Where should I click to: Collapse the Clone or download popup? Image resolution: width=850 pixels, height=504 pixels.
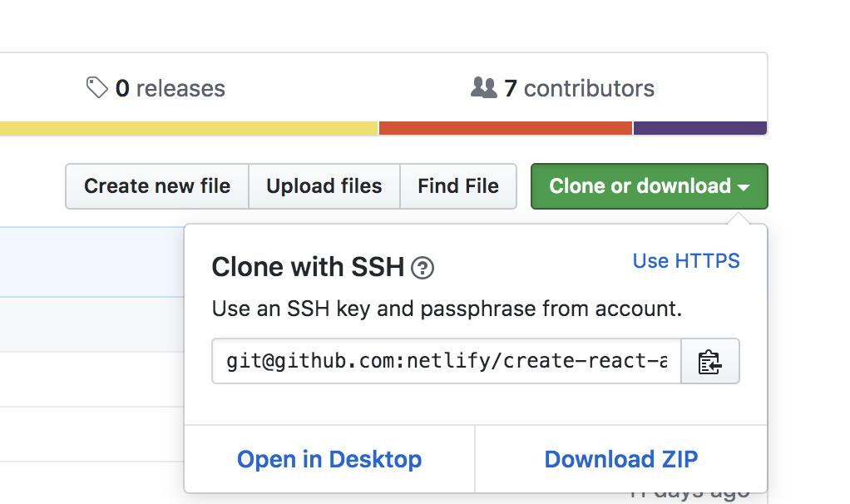(640, 186)
